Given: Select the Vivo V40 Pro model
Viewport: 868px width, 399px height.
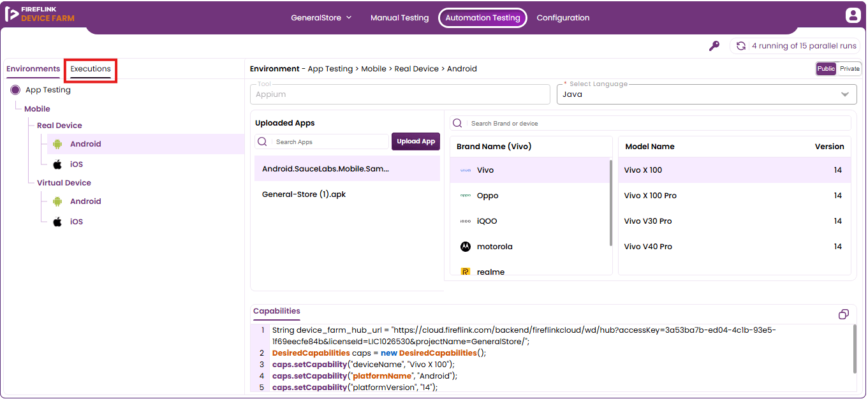Looking at the screenshot, I should tap(735, 247).
